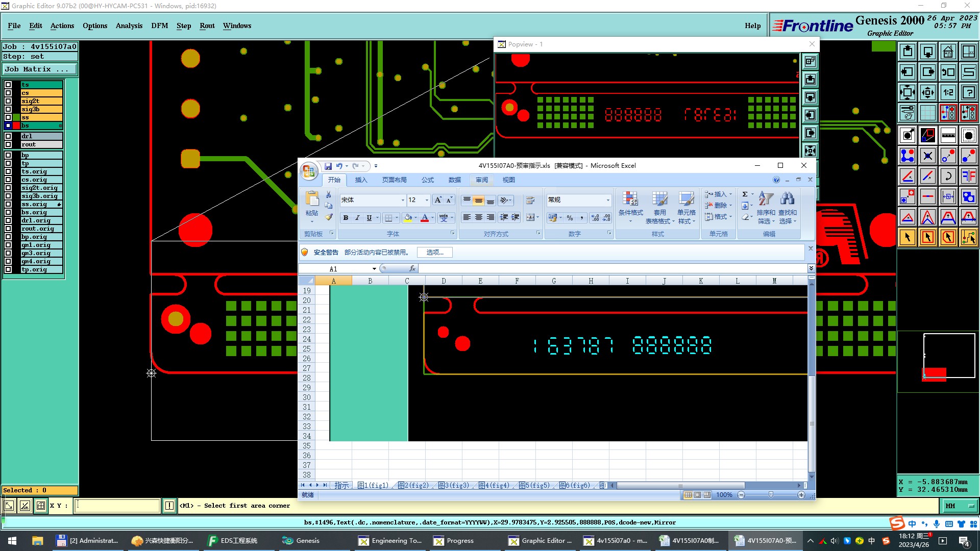The image size is (980, 551).
Task: Click the yellow fill color swatch button
Action: coord(408,218)
